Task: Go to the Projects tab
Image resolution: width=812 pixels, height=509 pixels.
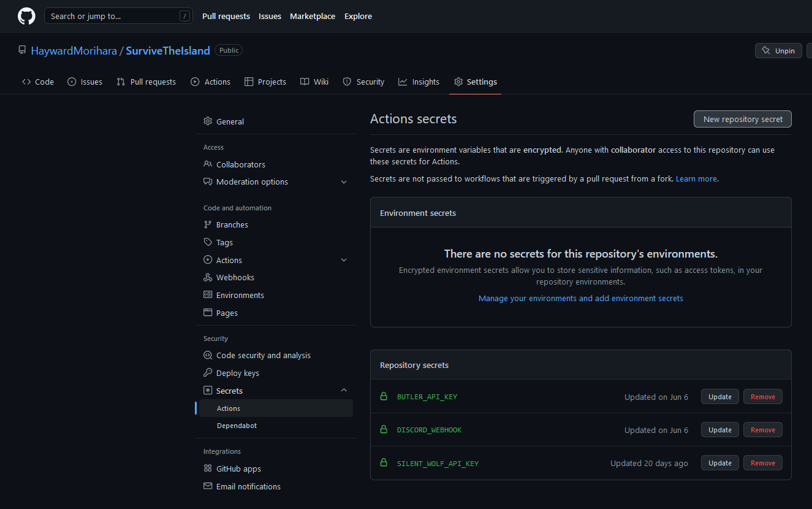Action: (x=265, y=82)
